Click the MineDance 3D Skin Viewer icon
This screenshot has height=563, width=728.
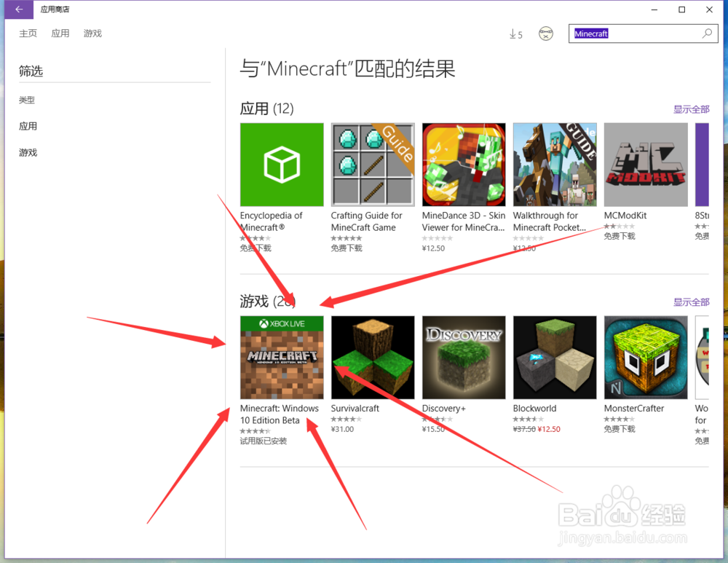pyautogui.click(x=464, y=164)
